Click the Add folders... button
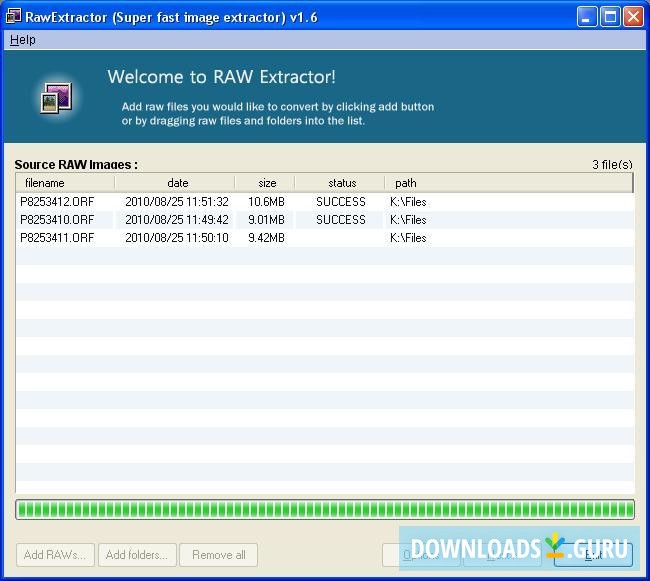The width and height of the screenshot is (650, 581). (137, 555)
